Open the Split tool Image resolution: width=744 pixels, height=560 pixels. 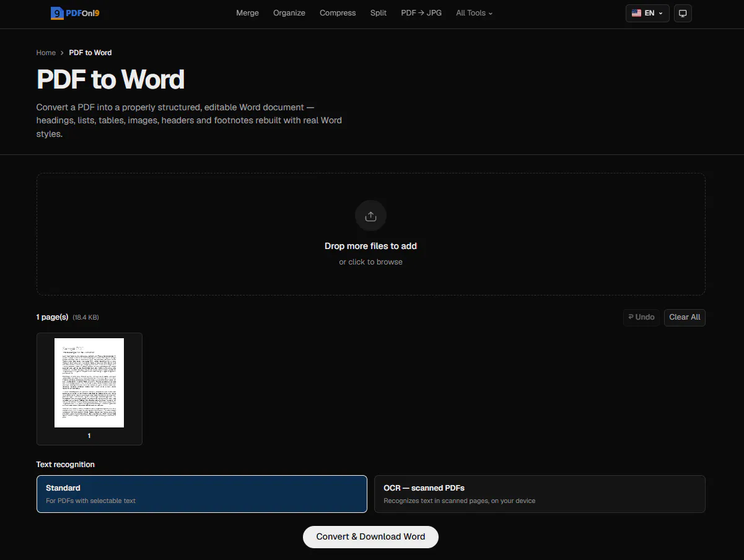[x=379, y=13]
